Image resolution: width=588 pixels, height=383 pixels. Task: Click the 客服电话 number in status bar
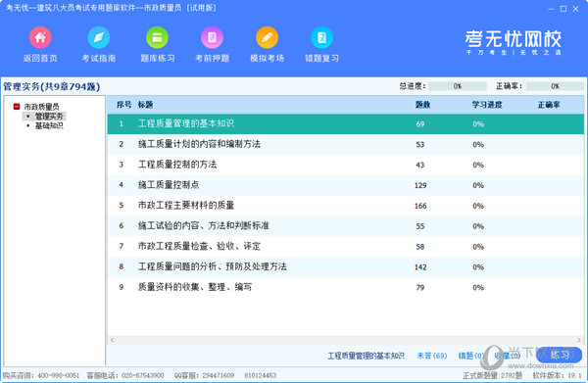pyautogui.click(x=142, y=375)
